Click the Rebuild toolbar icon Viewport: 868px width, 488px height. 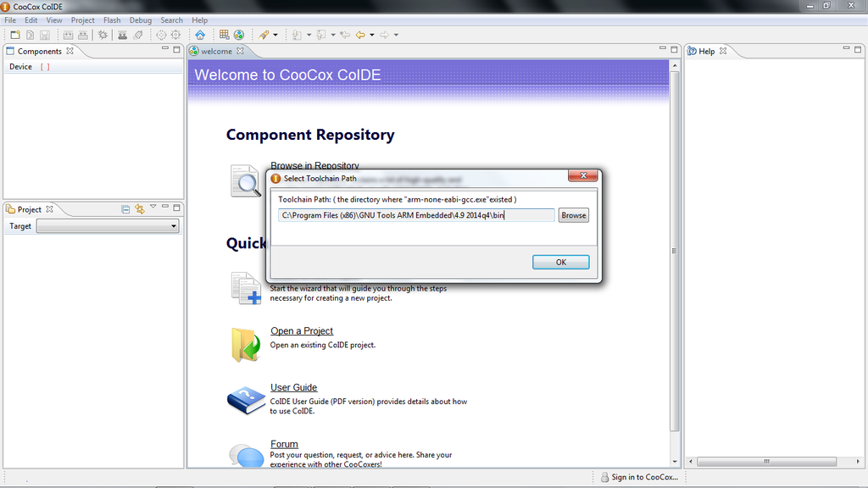(82, 35)
